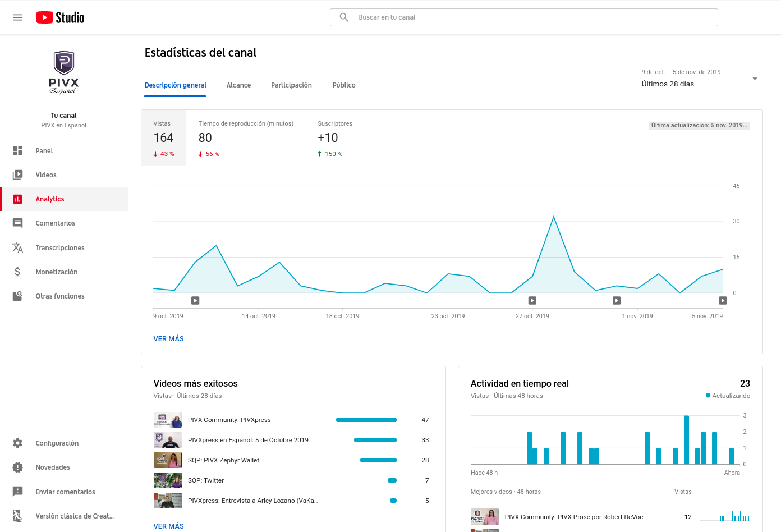Click the Novedades alert icon

coord(18,467)
